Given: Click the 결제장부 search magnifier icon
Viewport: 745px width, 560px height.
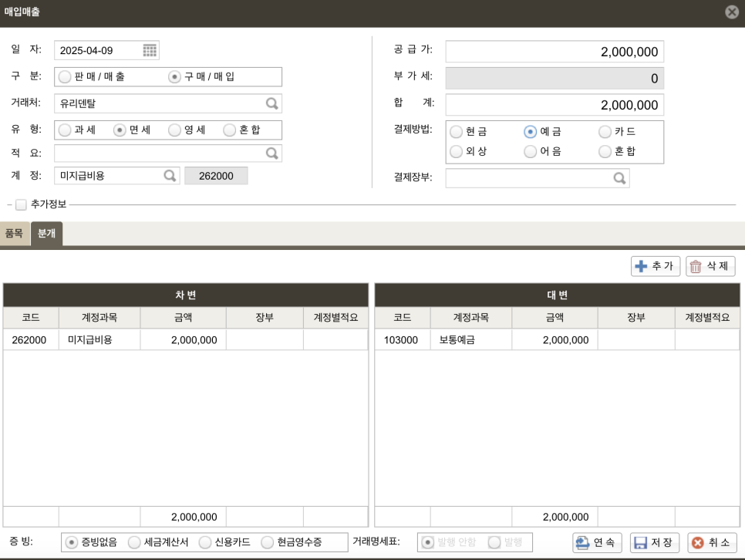Looking at the screenshot, I should 619,178.
